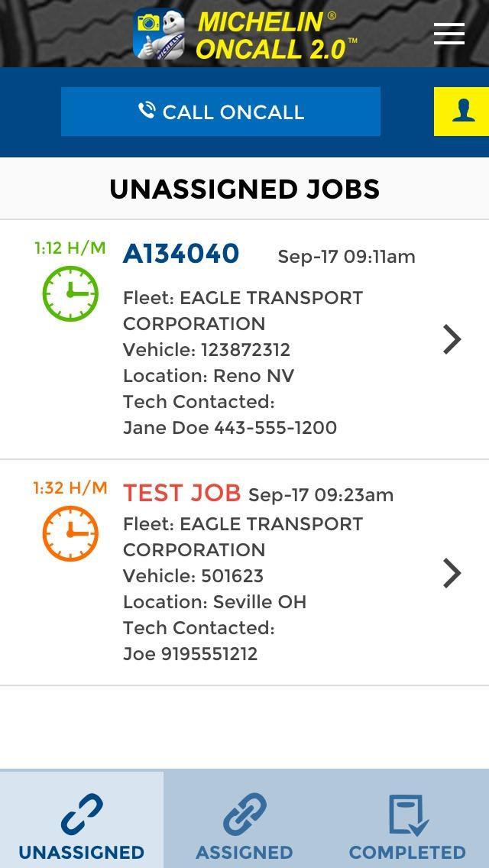Image resolution: width=489 pixels, height=868 pixels.
Task: Expand TEST JOB with its chevron
Action: pos(452,573)
